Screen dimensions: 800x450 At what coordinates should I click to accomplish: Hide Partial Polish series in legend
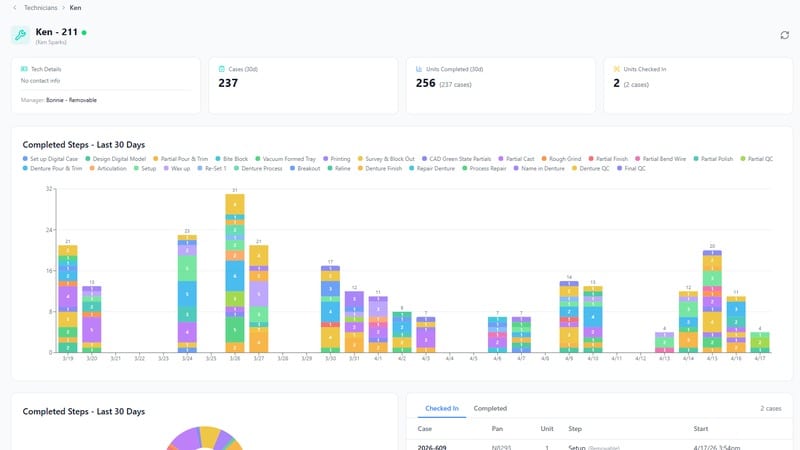click(713, 159)
